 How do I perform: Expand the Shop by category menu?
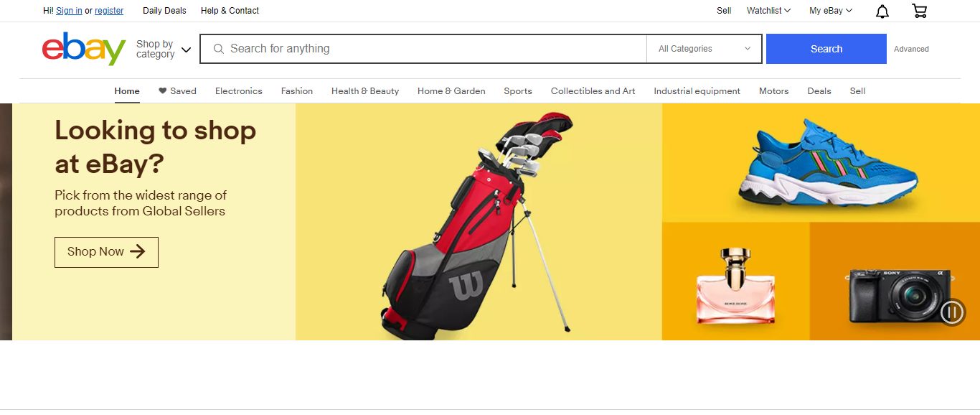(x=164, y=49)
